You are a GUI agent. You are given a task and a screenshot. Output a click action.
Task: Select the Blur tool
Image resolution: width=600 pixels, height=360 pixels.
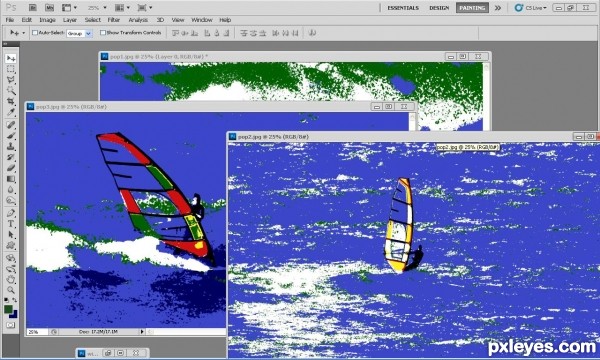pyautogui.click(x=11, y=189)
